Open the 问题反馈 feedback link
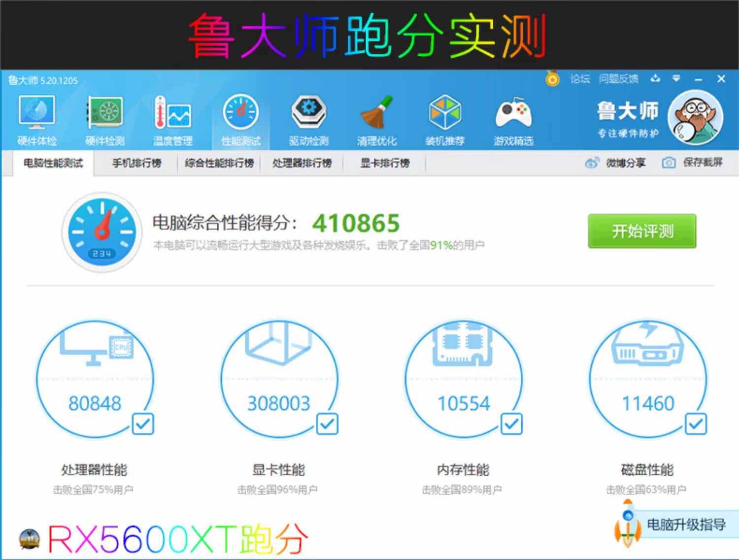Viewport: 739px width, 560px height. [618, 79]
